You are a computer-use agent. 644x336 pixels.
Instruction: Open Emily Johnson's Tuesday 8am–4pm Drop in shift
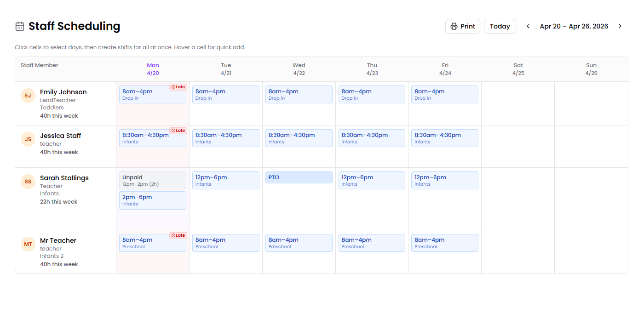pyautogui.click(x=226, y=94)
